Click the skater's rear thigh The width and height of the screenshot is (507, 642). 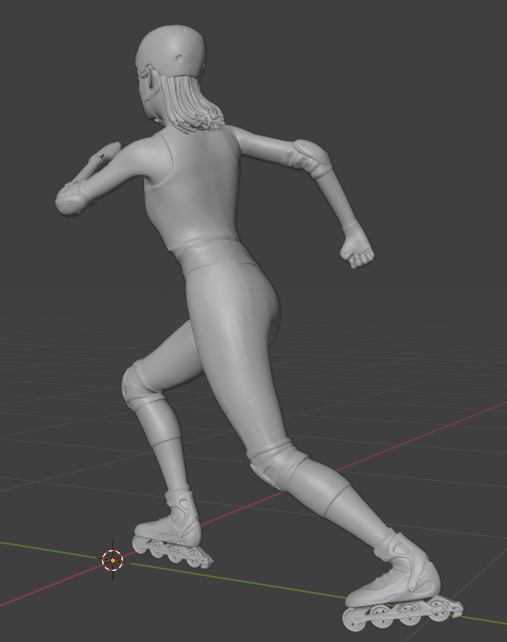pos(240,348)
